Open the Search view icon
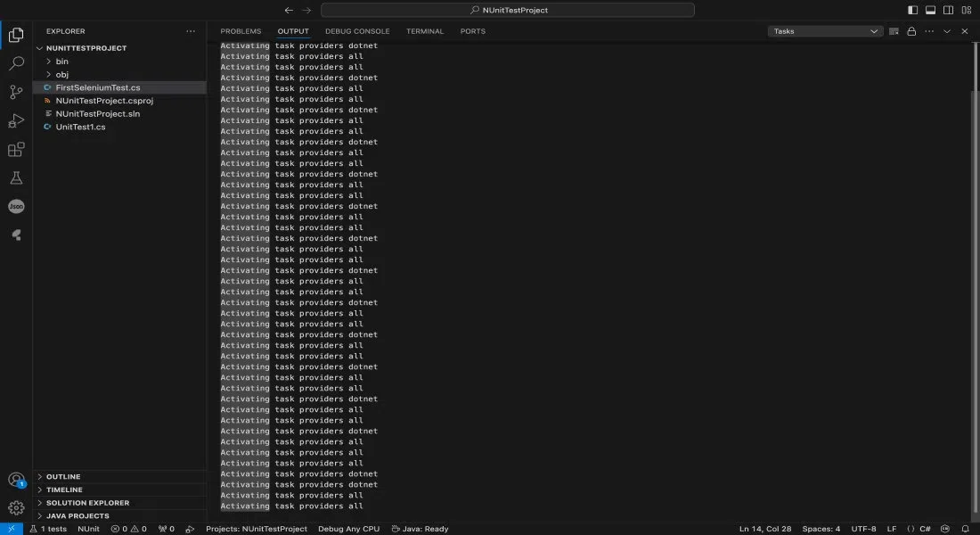Screen dimensions: 980x535 tap(16, 63)
